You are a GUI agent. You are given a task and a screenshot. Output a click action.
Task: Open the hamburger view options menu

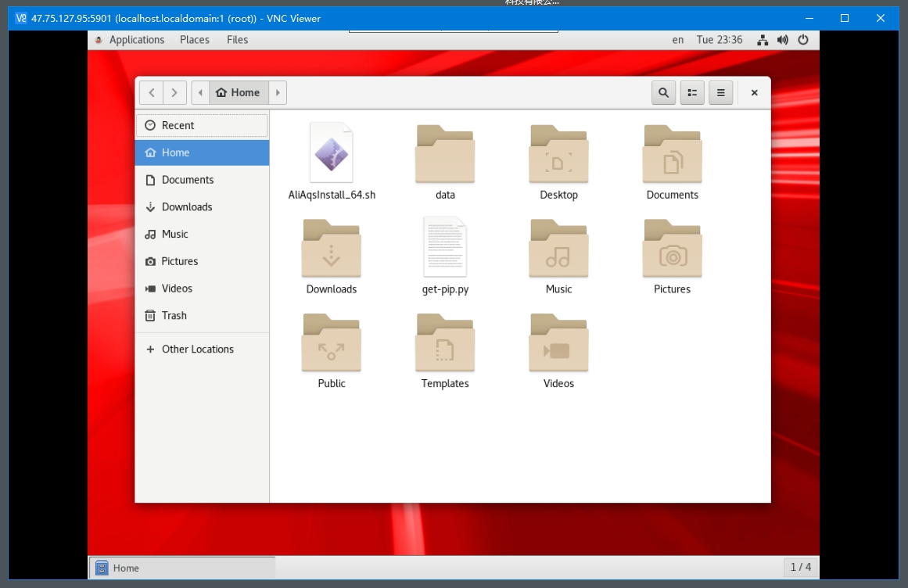720,92
